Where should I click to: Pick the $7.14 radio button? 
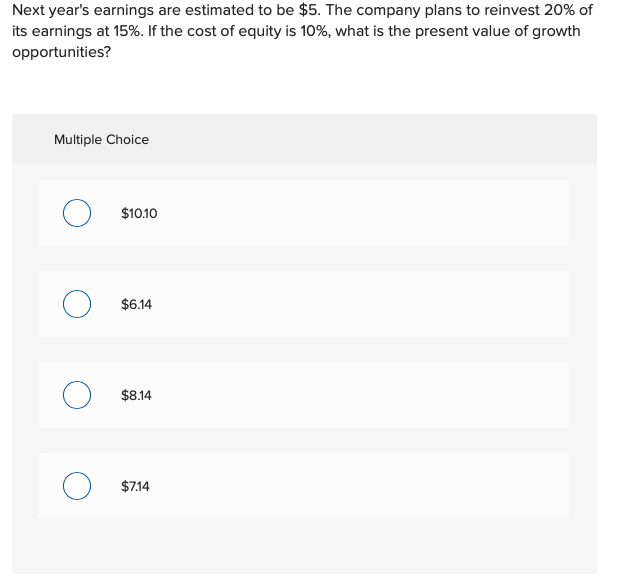pos(77,486)
